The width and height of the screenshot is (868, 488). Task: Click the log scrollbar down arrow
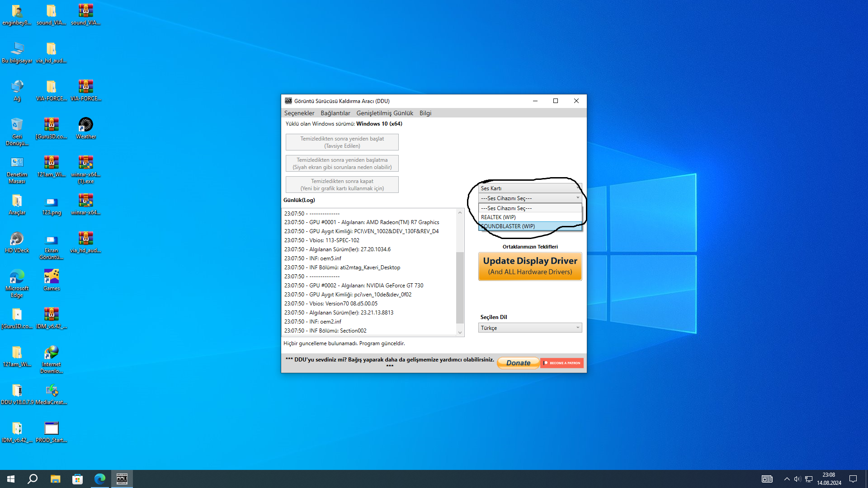click(x=460, y=333)
